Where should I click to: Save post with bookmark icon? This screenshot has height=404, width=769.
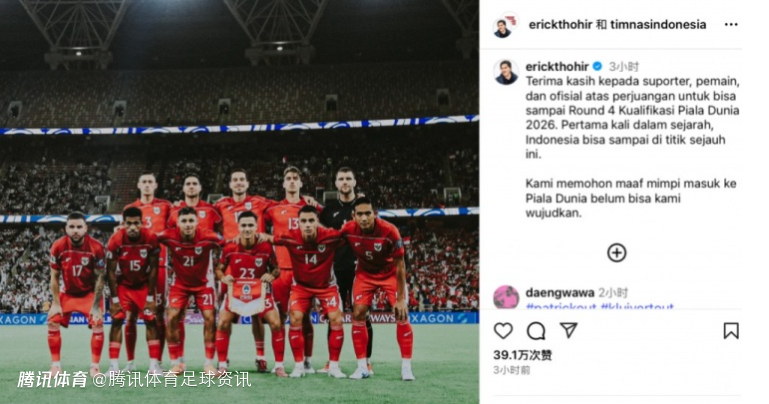coord(731,331)
